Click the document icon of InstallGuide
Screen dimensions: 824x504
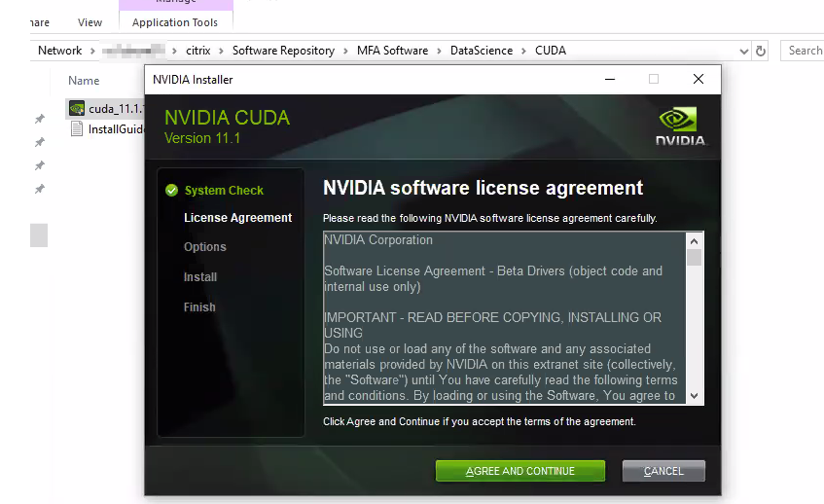point(77,128)
